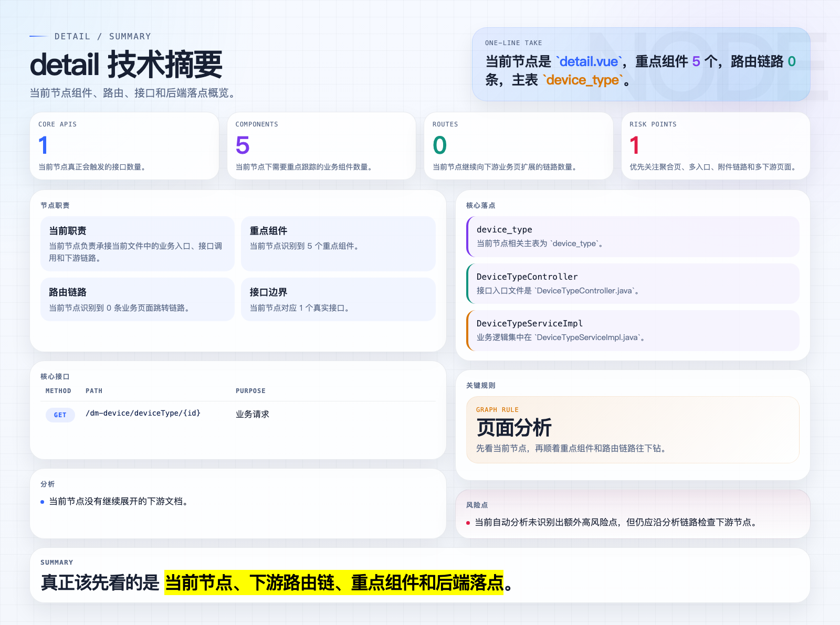The width and height of the screenshot is (840, 625).
Task: Click the detail 技术摘要 page title
Action: (x=126, y=65)
